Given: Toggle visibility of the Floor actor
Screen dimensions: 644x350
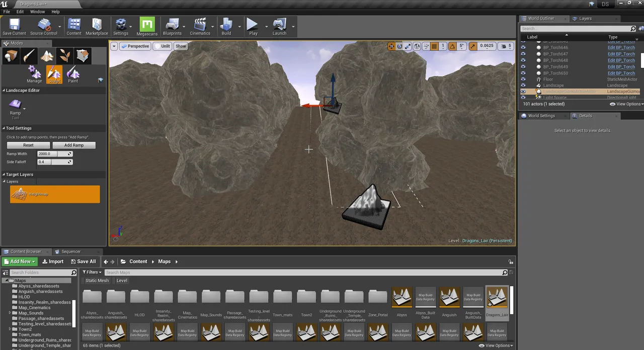Looking at the screenshot, I should (523, 79).
